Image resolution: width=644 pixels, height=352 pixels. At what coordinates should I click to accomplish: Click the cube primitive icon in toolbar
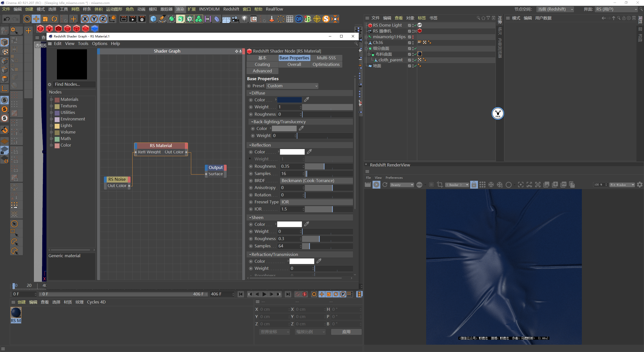pyautogui.click(x=153, y=19)
